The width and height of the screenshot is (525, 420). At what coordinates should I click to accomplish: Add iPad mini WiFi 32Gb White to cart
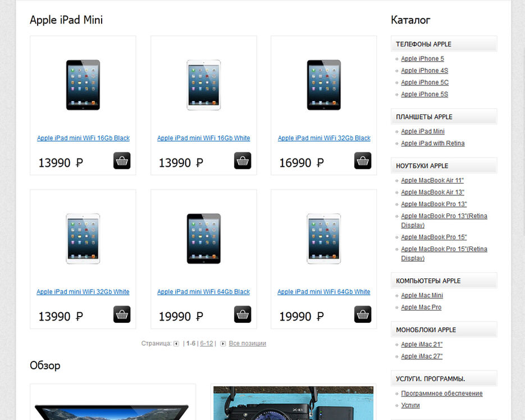122,314
